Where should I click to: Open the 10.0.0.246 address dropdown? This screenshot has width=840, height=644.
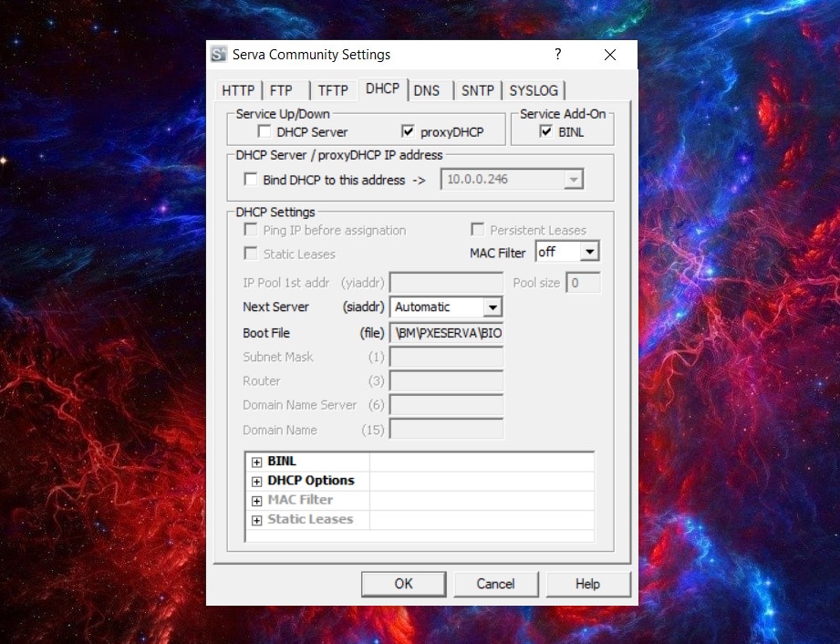tap(573, 180)
